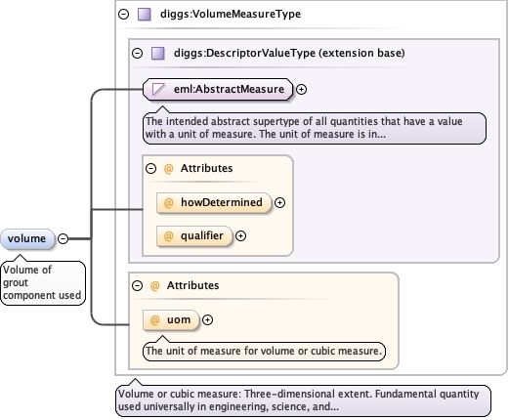Expand the uom attribute

207,320
